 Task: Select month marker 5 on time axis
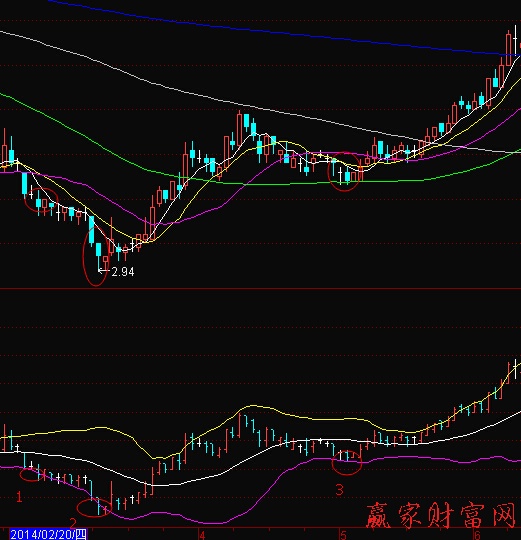343,535
